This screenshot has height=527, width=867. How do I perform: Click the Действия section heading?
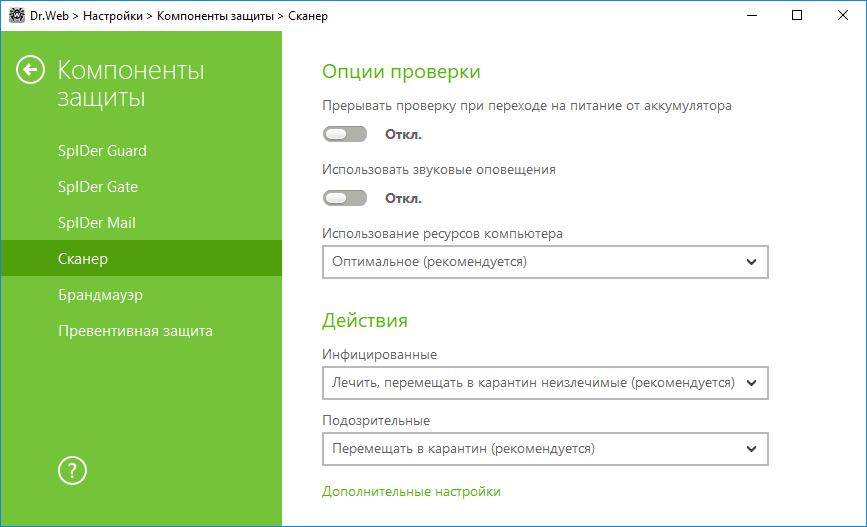[365, 321]
